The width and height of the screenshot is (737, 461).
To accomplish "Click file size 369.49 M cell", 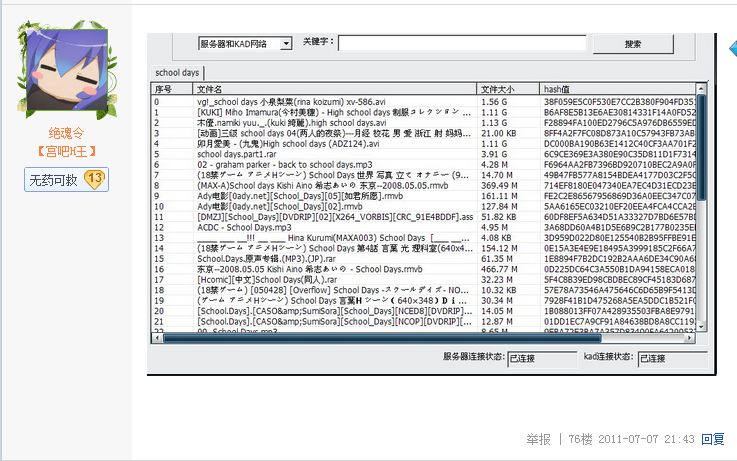I will pos(499,186).
